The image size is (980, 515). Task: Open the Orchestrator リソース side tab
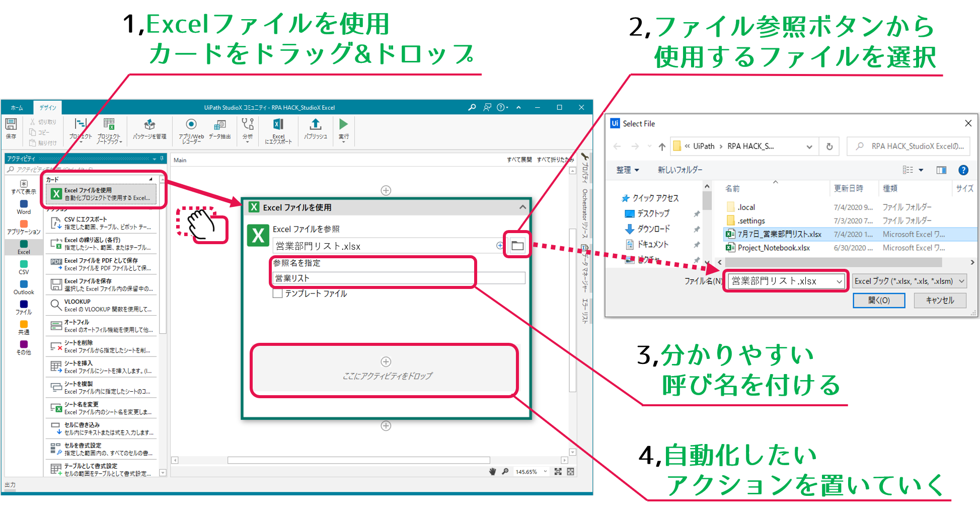click(585, 213)
